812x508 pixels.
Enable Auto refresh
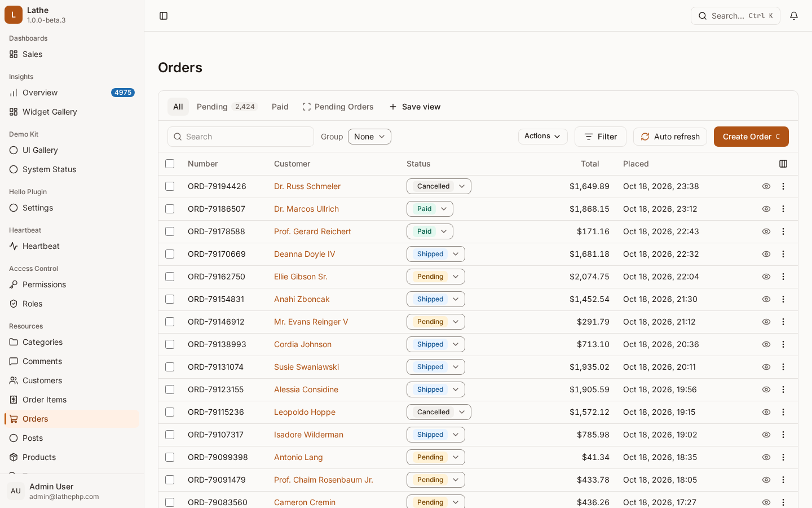[670, 137]
